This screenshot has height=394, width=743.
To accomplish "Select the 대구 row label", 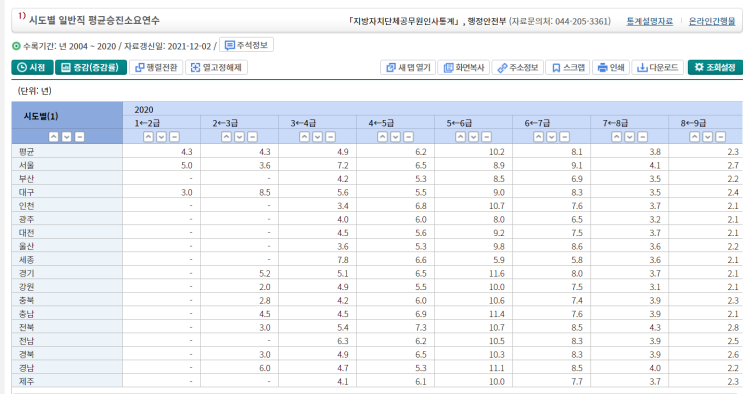I will coord(27,192).
